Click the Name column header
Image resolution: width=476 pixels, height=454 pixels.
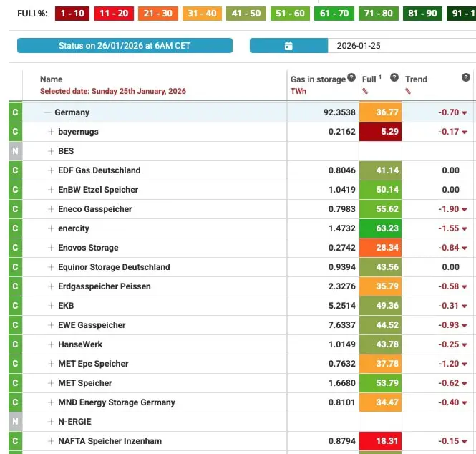52,79
